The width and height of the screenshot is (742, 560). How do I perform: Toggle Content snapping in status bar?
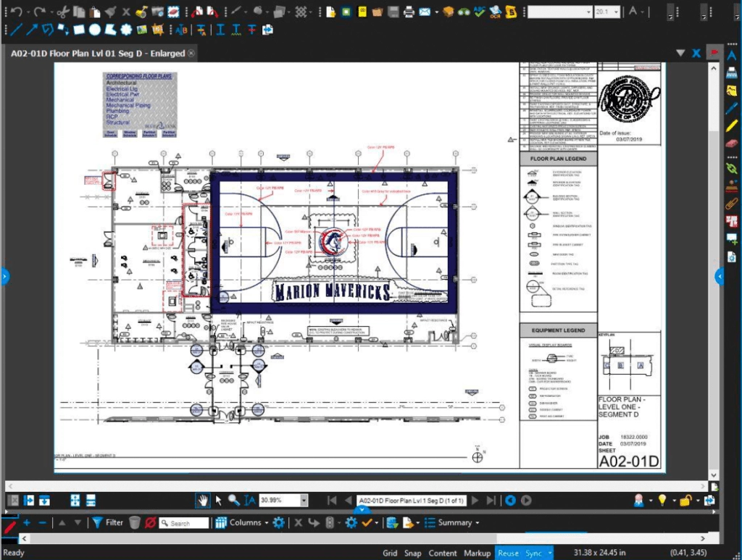[x=443, y=553]
